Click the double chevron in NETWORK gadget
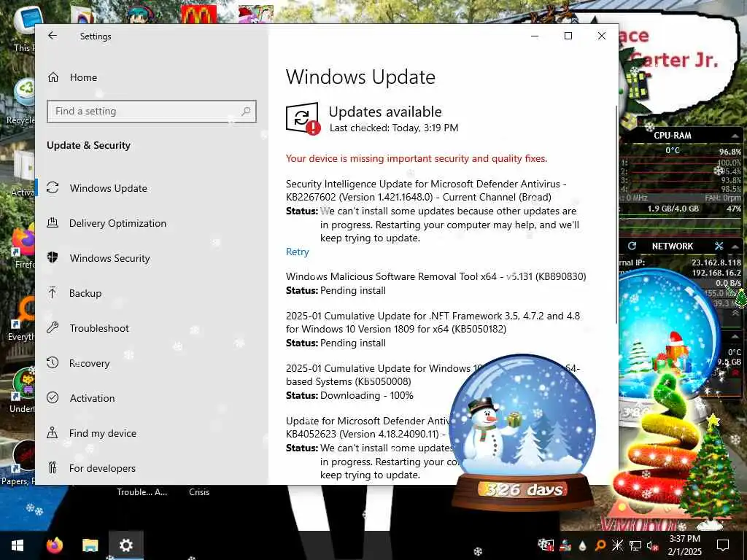Viewport: 747px width, 560px height. pyautogui.click(x=735, y=313)
